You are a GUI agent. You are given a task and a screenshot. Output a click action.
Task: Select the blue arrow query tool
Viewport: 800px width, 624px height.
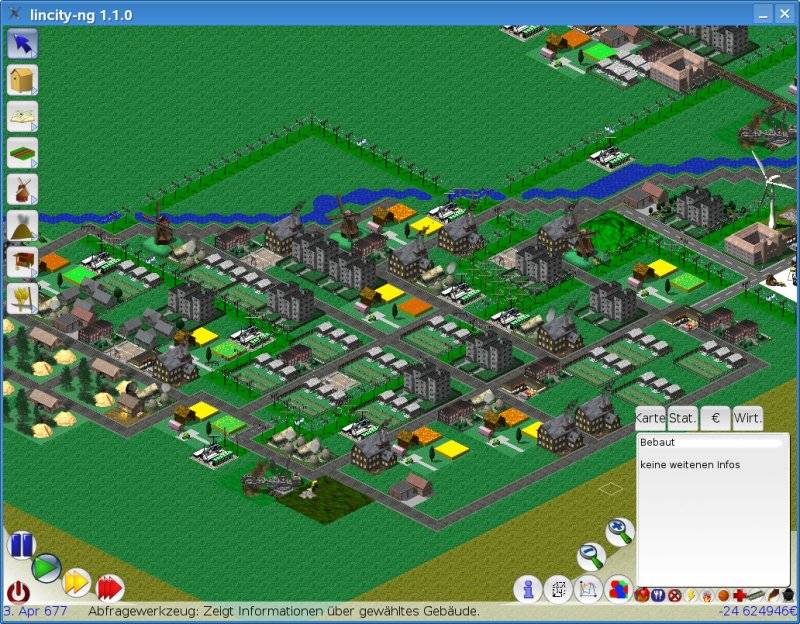coord(22,44)
